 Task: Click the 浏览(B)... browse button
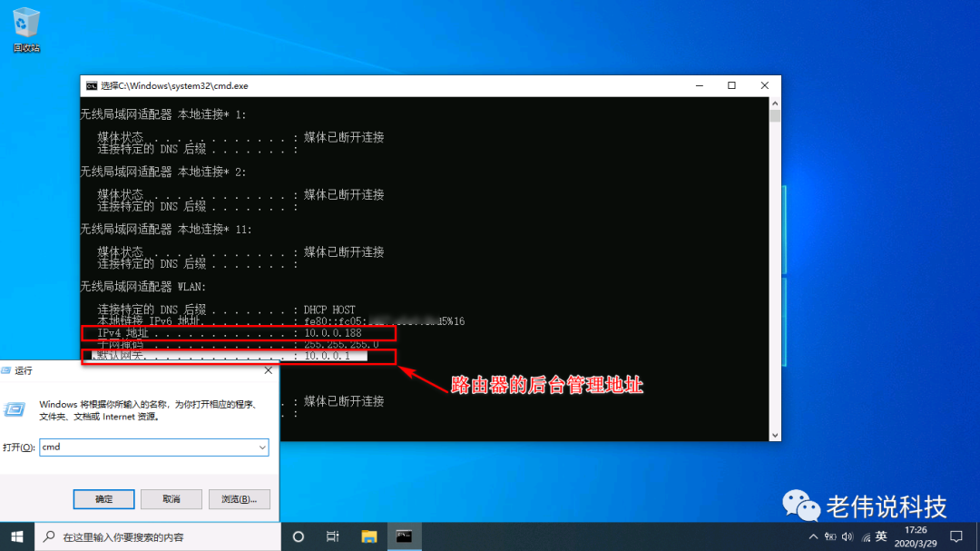pos(240,499)
